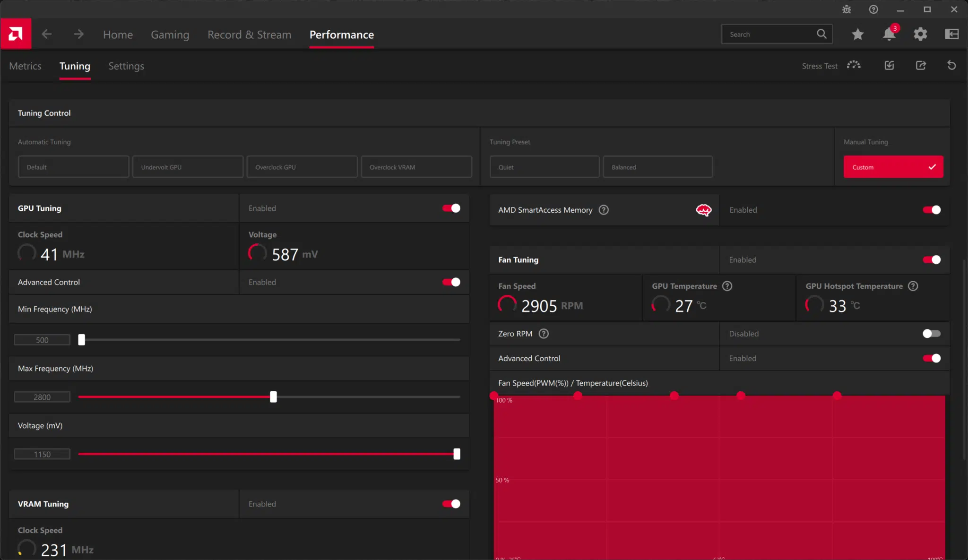Image resolution: width=968 pixels, height=560 pixels.
Task: Select Custom manual tuning
Action: 893,167
